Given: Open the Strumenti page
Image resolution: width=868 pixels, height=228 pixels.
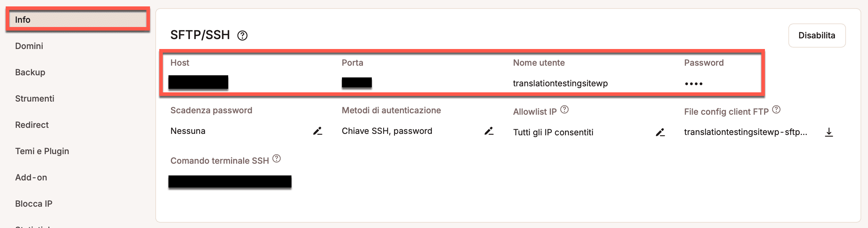Looking at the screenshot, I should pyautogui.click(x=35, y=99).
